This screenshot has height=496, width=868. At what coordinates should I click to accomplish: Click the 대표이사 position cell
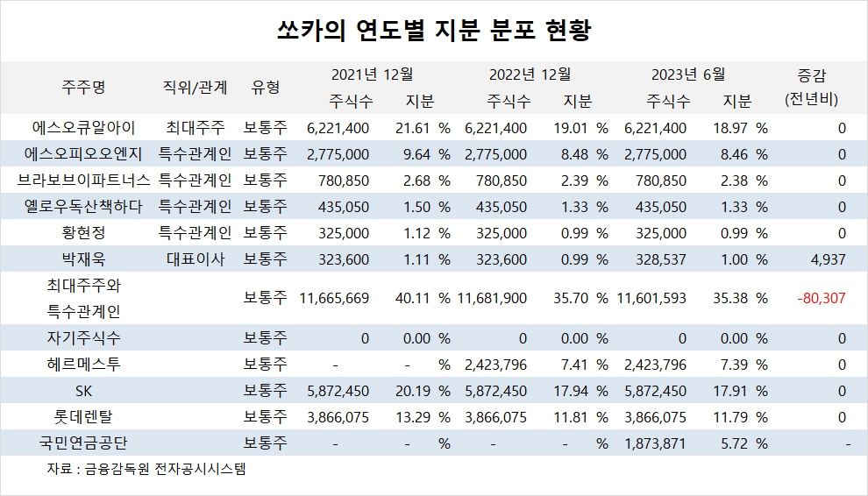(x=195, y=259)
